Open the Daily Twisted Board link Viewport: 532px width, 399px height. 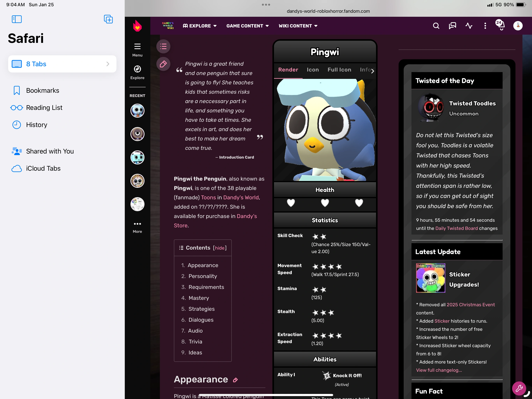tap(456, 228)
